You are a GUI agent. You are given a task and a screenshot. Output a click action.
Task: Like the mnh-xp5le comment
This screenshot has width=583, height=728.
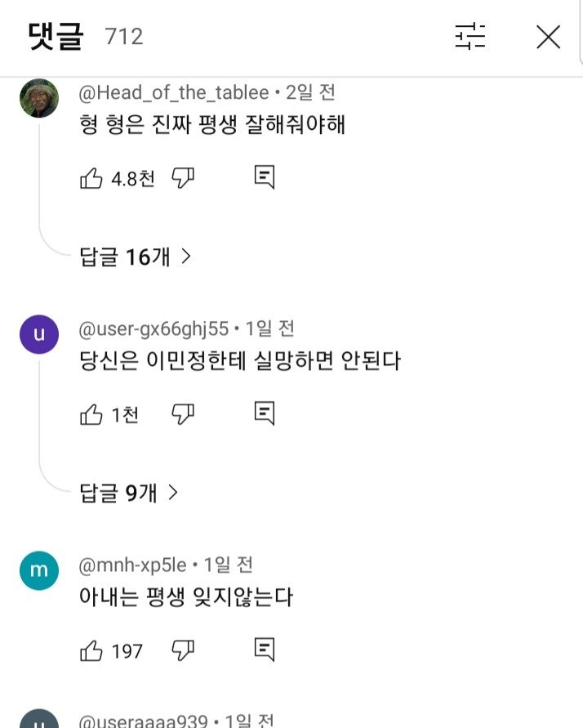pyautogui.click(x=91, y=650)
